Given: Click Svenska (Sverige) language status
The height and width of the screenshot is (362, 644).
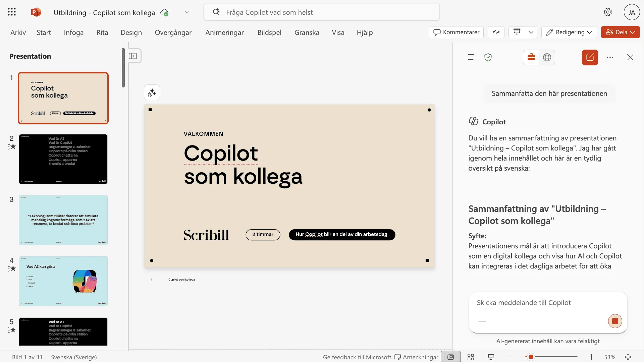Looking at the screenshot, I should tap(74, 357).
